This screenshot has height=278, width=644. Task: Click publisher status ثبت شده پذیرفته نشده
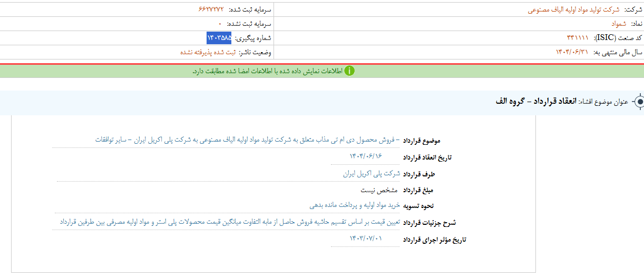pyautogui.click(x=208, y=52)
